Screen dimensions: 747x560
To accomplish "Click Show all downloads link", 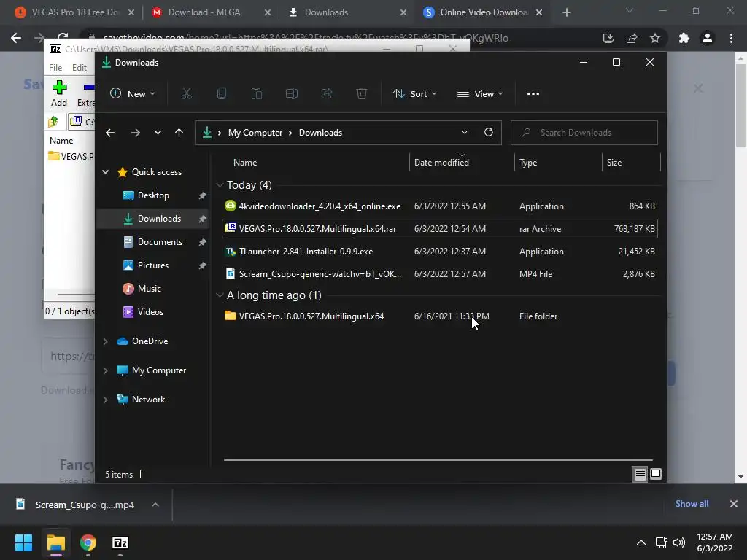I will coord(692,504).
